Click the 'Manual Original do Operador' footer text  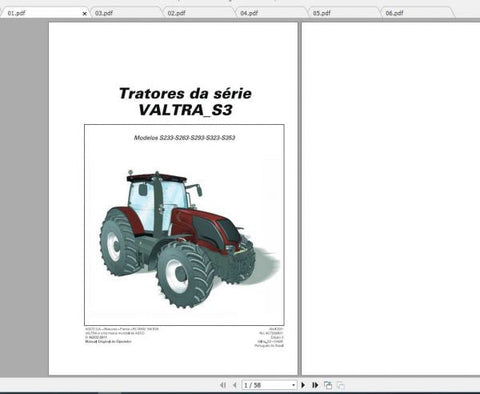[108, 342]
